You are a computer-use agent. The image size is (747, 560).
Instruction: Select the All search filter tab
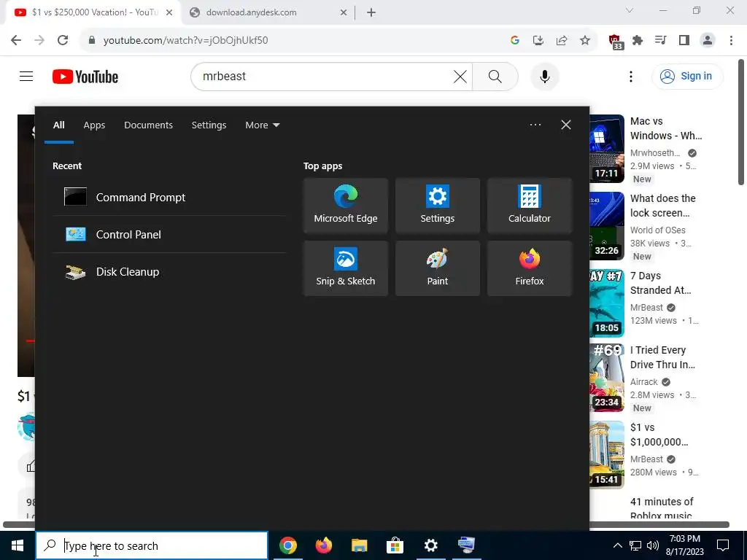click(x=58, y=125)
